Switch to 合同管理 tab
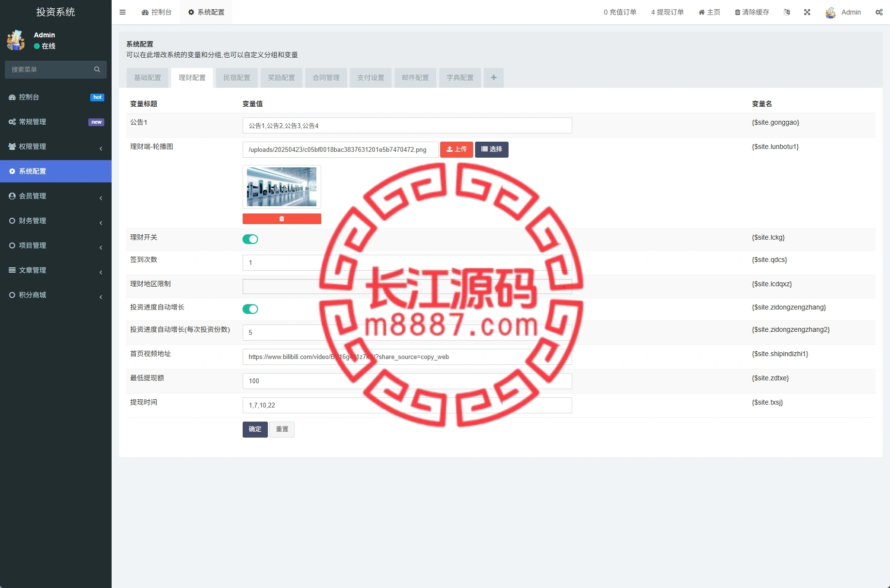 [x=326, y=78]
